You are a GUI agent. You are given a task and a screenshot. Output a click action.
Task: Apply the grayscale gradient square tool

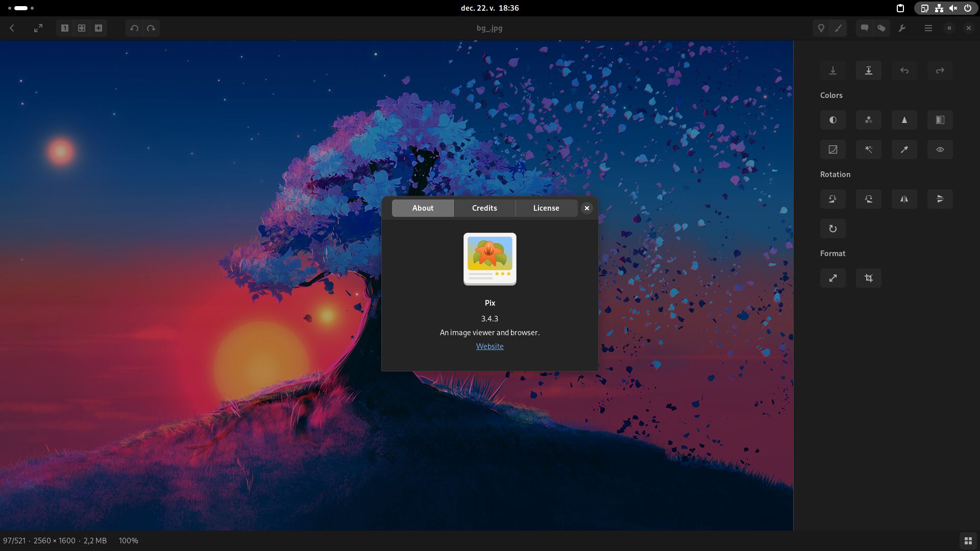click(x=940, y=120)
